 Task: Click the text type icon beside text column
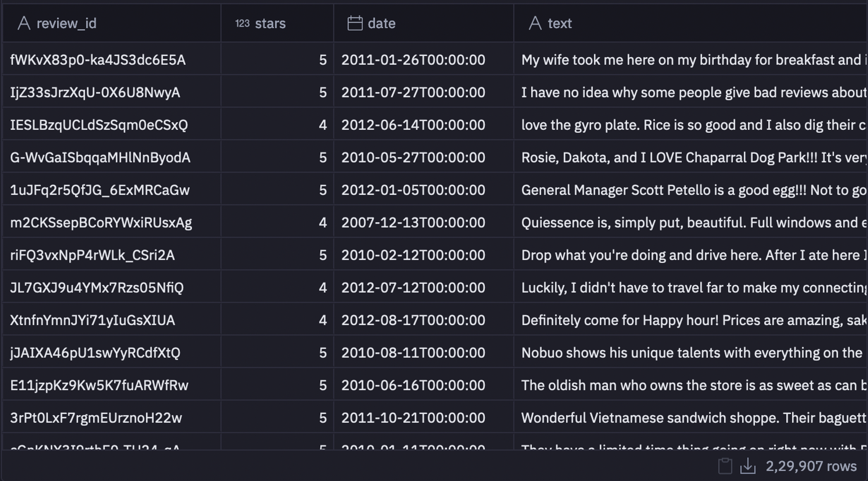click(535, 23)
